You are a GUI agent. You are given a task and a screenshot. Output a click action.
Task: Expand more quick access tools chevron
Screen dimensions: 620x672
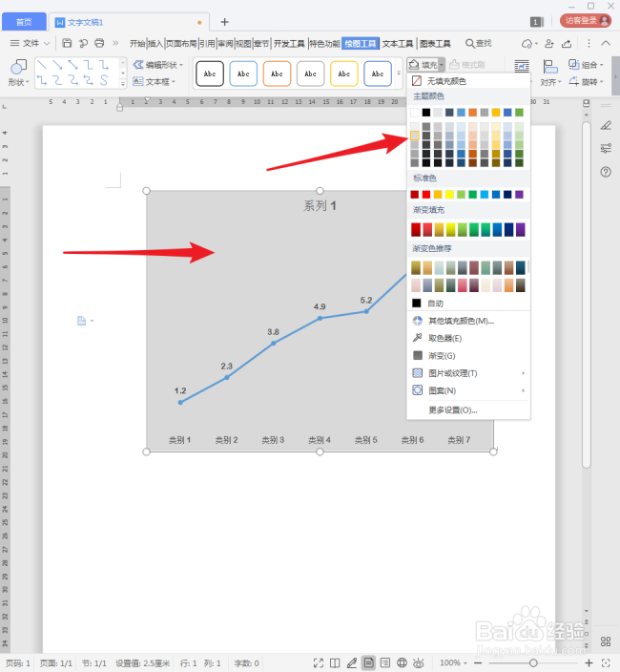115,43
